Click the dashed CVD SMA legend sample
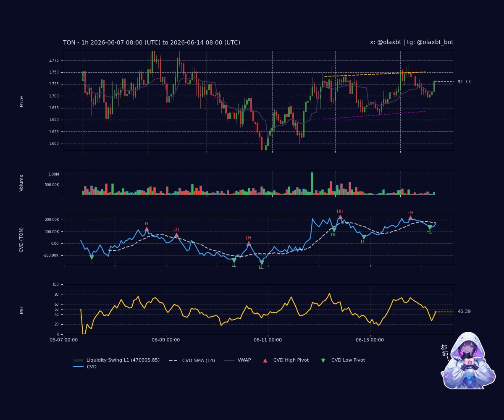Viewport: 504px width, 420px height. [x=174, y=360]
